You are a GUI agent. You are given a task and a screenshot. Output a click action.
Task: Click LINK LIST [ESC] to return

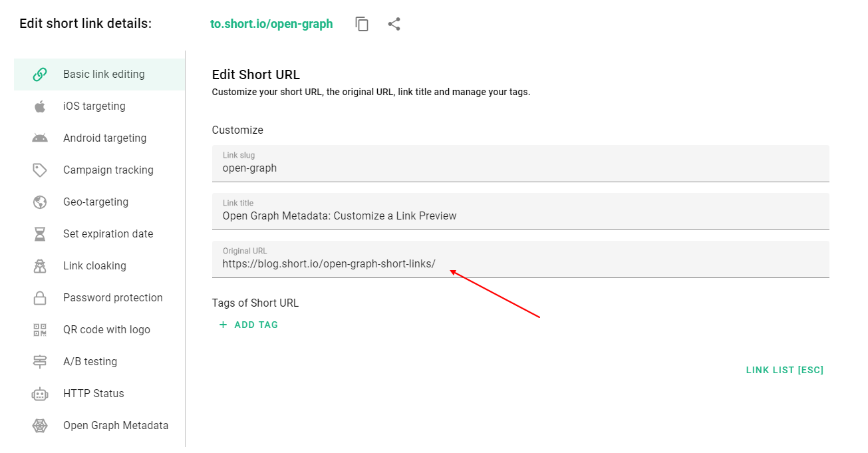[785, 370]
